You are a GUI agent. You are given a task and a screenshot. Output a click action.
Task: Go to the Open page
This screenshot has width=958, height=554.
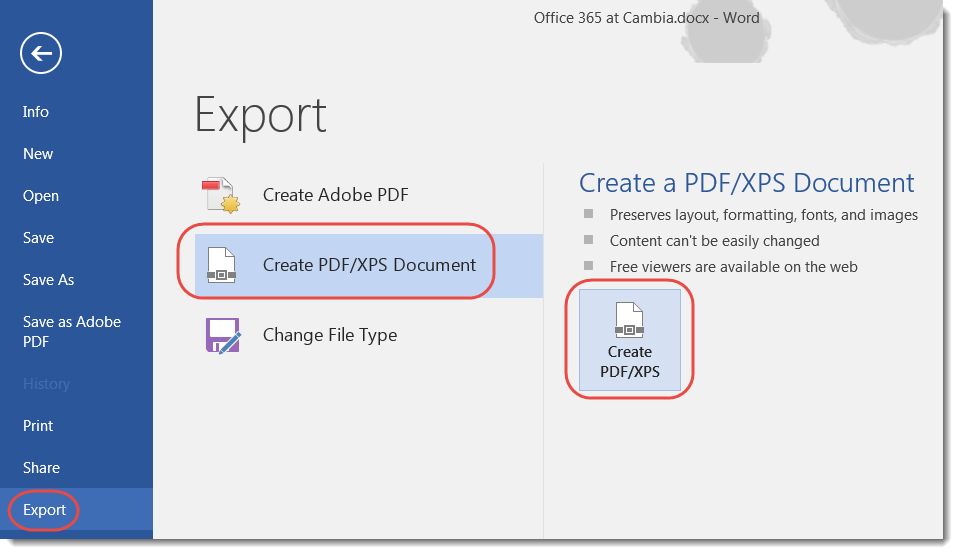[41, 196]
